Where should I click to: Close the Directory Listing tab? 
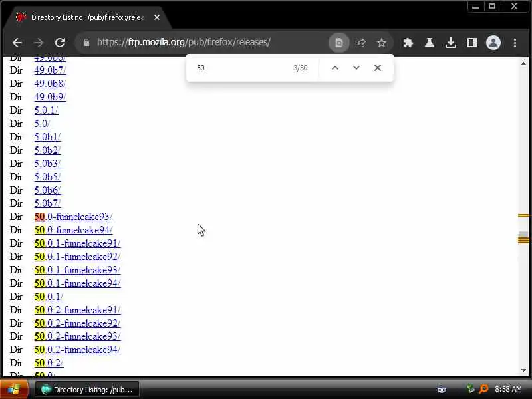[157, 17]
